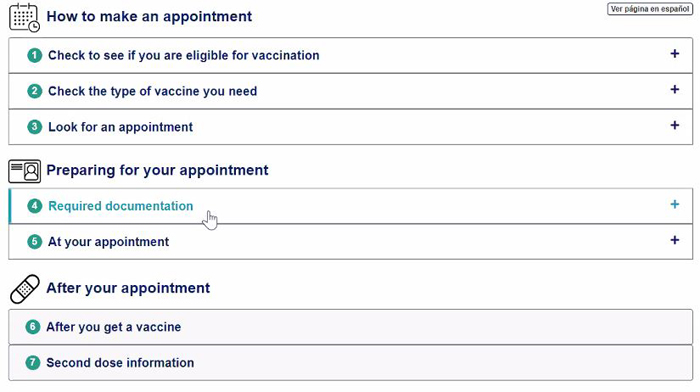Switch page language via Ver página en español
This screenshot has height=392, width=700.
click(650, 9)
